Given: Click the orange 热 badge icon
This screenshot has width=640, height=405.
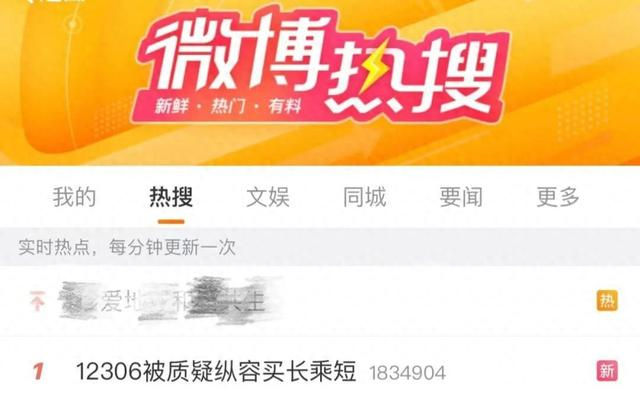Looking at the screenshot, I should click(607, 301).
